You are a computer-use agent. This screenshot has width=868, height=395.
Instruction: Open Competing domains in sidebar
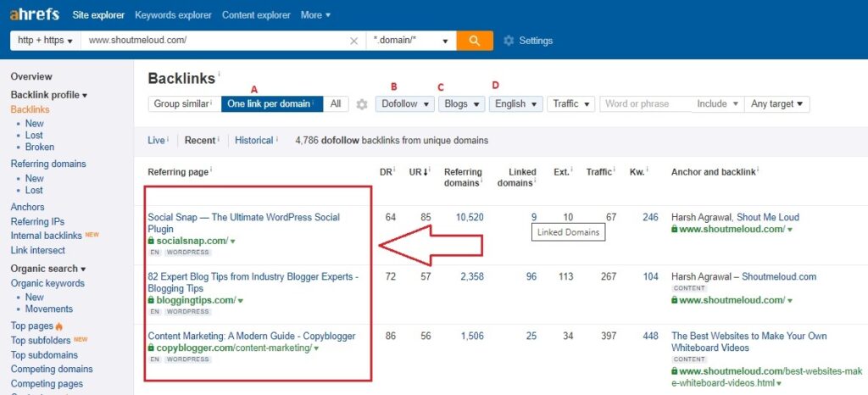52,369
